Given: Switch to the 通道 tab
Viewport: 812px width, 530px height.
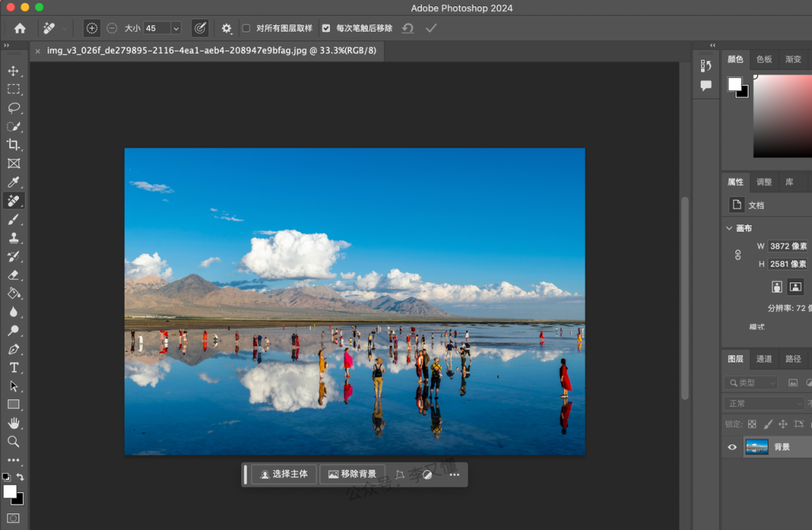Looking at the screenshot, I should (x=764, y=359).
